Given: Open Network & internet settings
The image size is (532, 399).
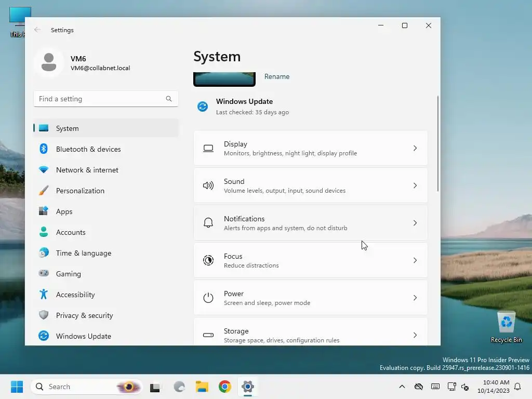Looking at the screenshot, I should click(106, 170).
